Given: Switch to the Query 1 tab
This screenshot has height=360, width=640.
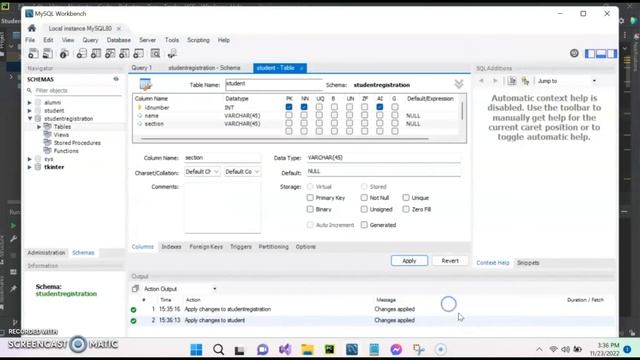Looking at the screenshot, I should tap(142, 68).
